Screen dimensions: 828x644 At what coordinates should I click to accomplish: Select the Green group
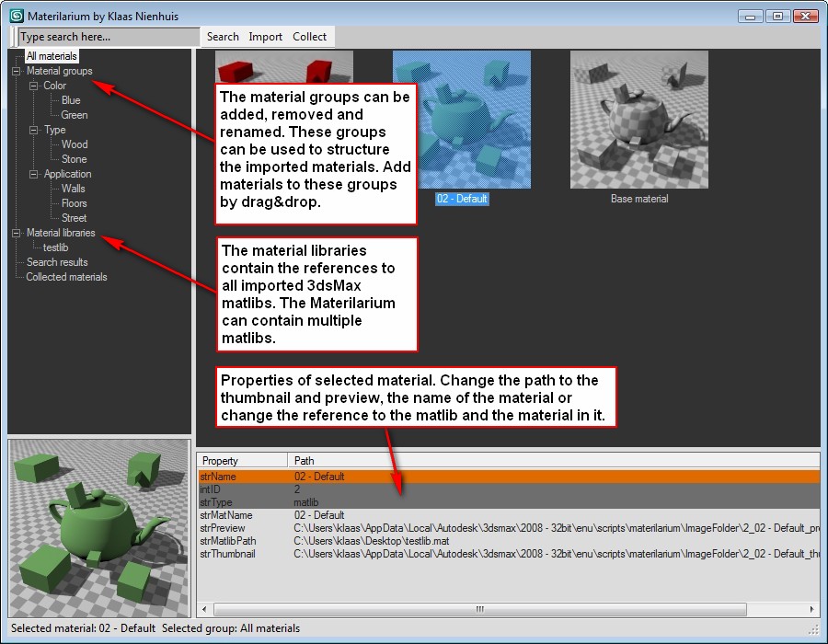(x=74, y=115)
